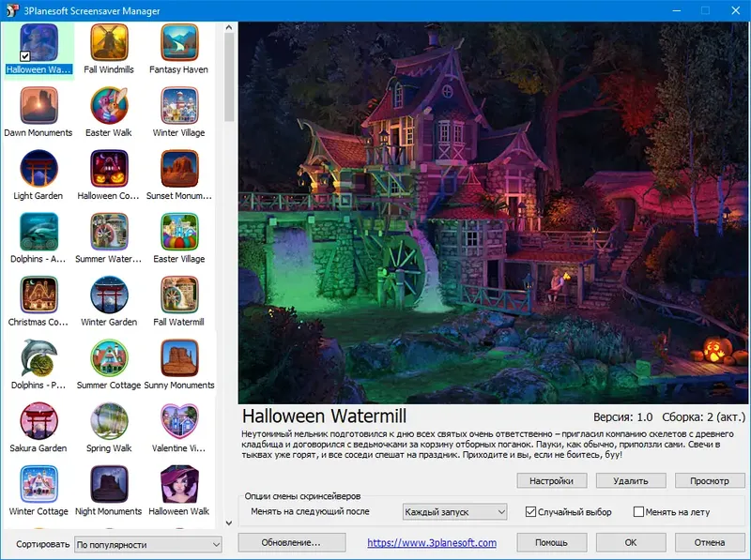The height and width of the screenshot is (560, 751).
Task: Select the Winter Garden screensaver icon
Action: [109, 295]
